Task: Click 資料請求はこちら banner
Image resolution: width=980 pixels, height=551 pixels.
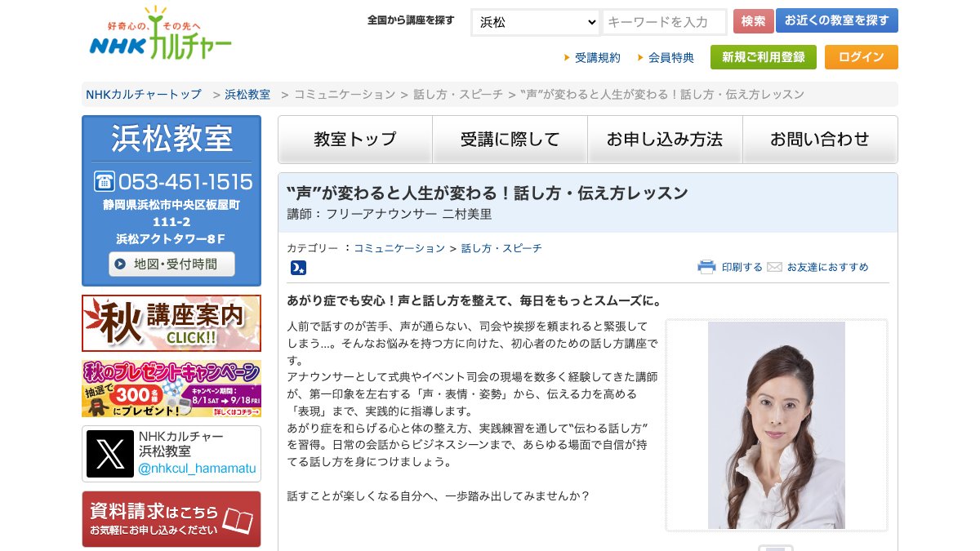Action: tap(171, 519)
